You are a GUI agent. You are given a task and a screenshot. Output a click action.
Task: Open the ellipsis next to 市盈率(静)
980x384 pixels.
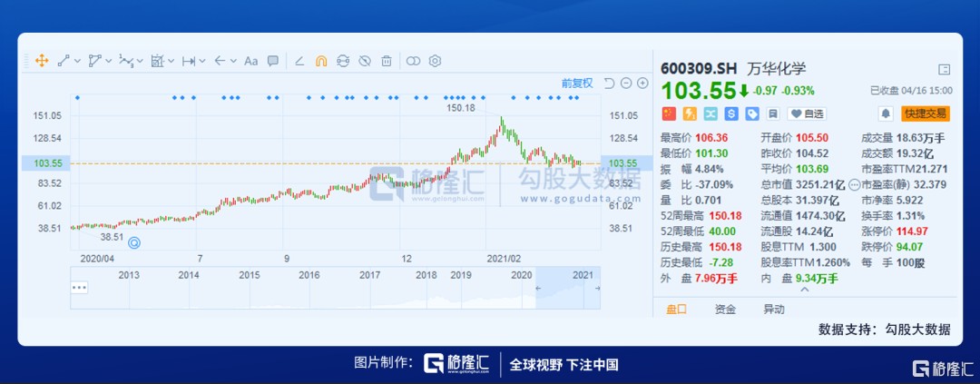(x=855, y=184)
